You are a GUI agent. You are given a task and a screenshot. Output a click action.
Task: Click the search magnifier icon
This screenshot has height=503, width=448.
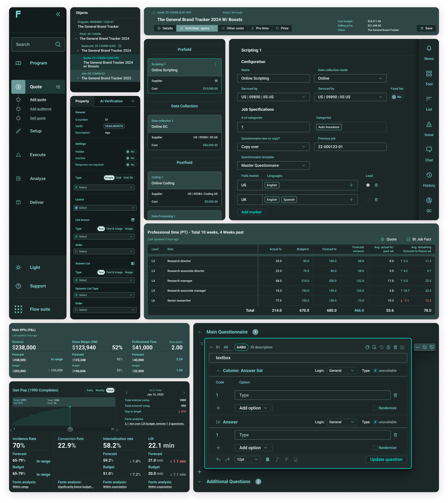coord(58,44)
